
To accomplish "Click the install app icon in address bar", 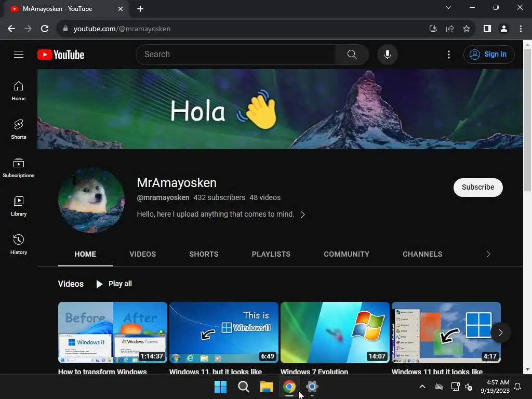I will click(433, 29).
